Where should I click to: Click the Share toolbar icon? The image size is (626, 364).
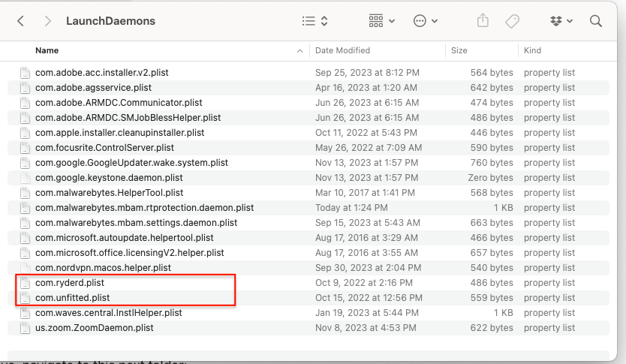coord(483,20)
